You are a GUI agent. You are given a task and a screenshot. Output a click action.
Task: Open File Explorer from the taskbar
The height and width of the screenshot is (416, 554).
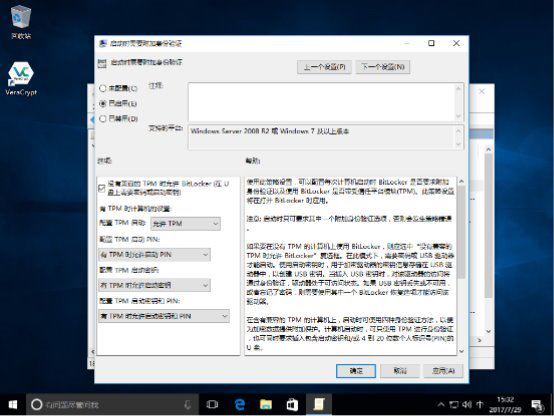[x=266, y=404]
